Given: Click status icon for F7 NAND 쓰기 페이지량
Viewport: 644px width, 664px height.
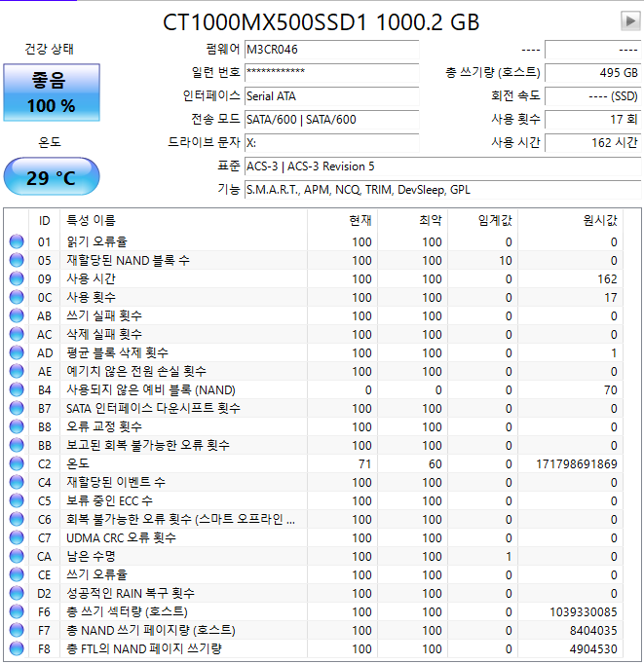Looking at the screenshot, I should [x=17, y=630].
